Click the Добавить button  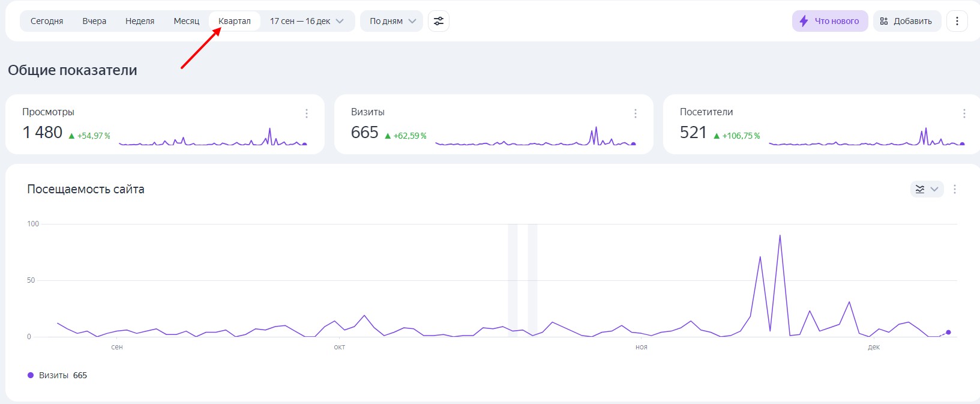pos(907,21)
